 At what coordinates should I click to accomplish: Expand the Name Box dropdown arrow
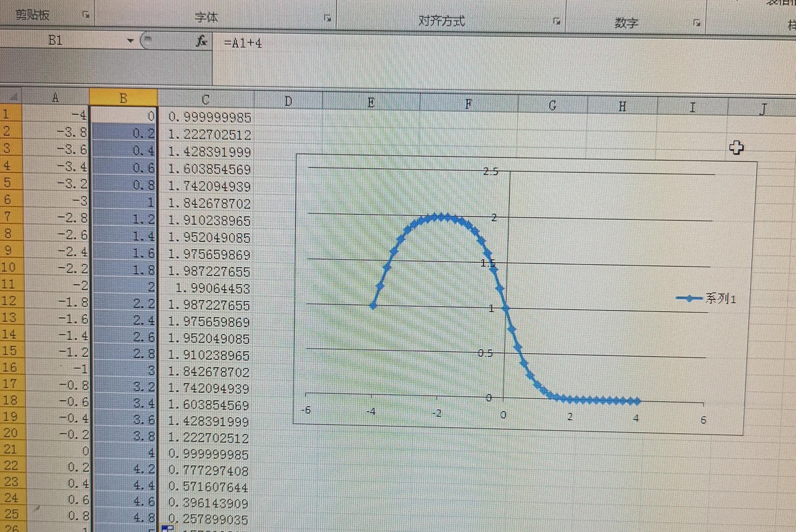coord(130,41)
